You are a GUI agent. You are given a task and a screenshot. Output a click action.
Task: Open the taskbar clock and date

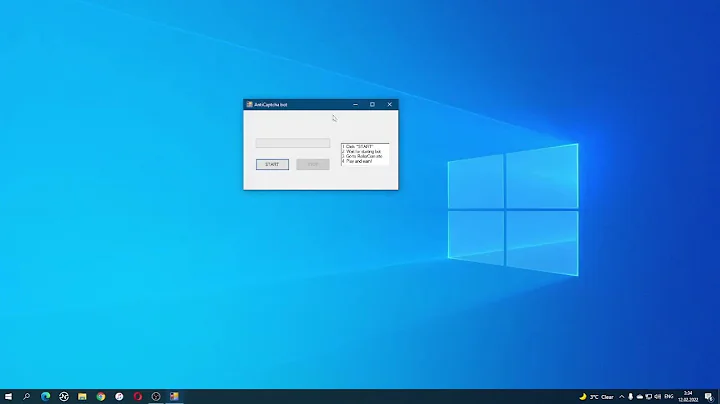(688, 397)
